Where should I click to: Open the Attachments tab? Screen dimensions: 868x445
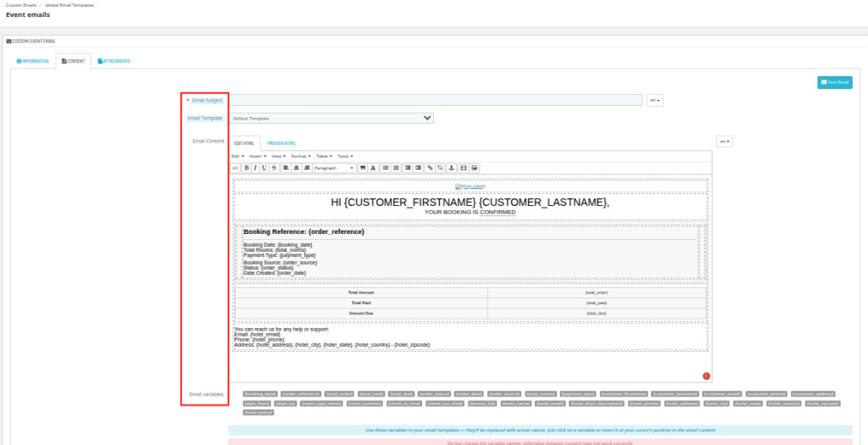pos(114,61)
